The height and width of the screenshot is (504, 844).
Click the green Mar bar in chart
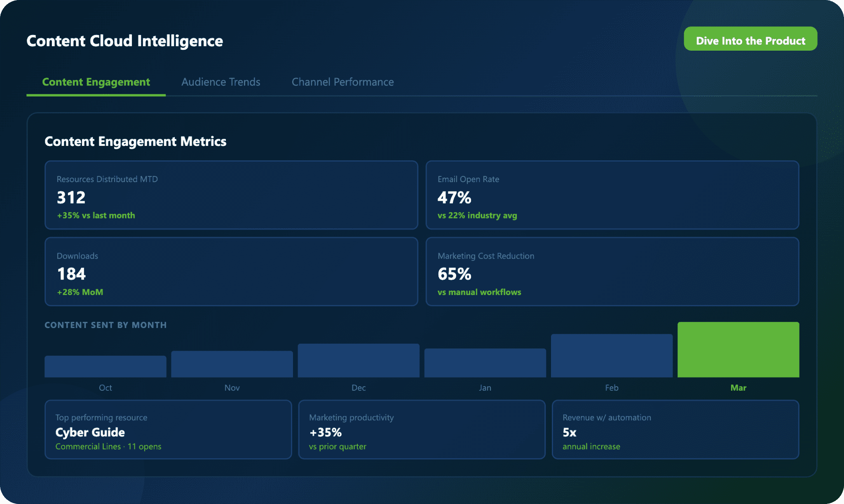tap(738, 349)
